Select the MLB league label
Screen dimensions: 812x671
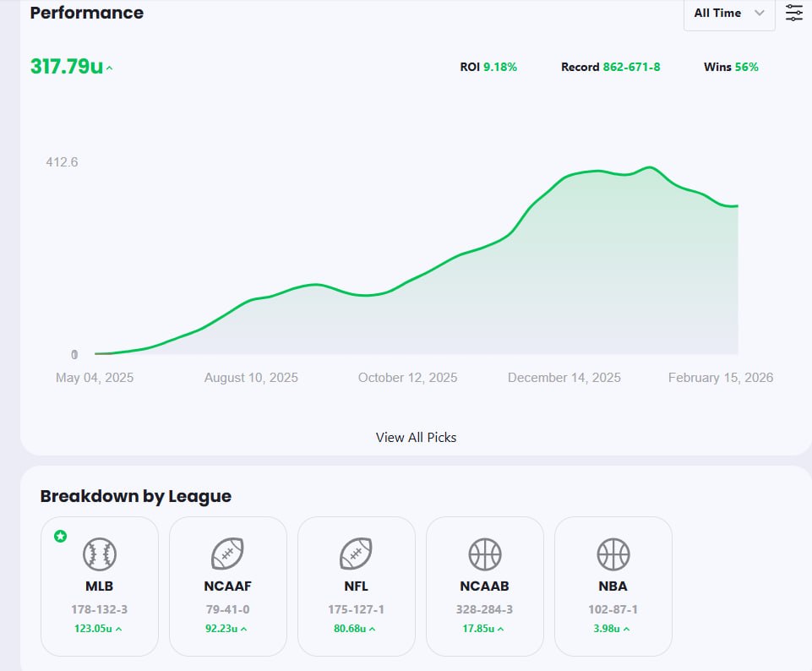[x=100, y=586]
